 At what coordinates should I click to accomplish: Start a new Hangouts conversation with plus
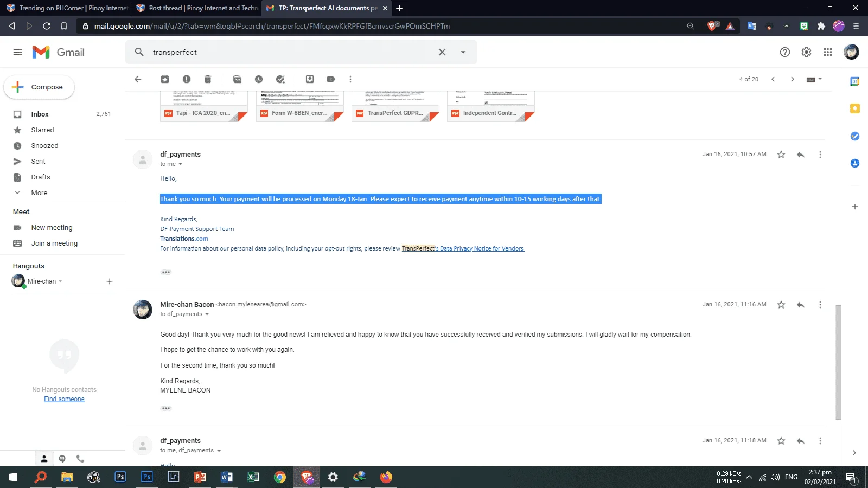[110, 281]
